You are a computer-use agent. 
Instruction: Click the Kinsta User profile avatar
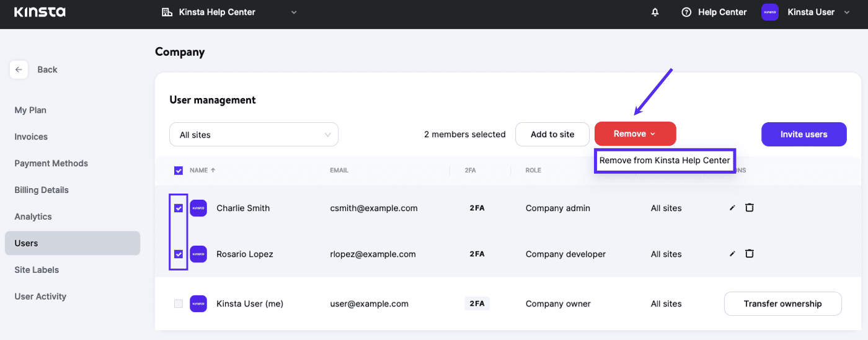pyautogui.click(x=770, y=12)
